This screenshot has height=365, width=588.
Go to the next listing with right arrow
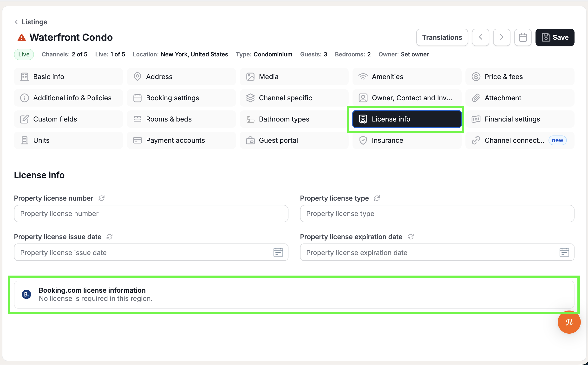[x=502, y=37]
